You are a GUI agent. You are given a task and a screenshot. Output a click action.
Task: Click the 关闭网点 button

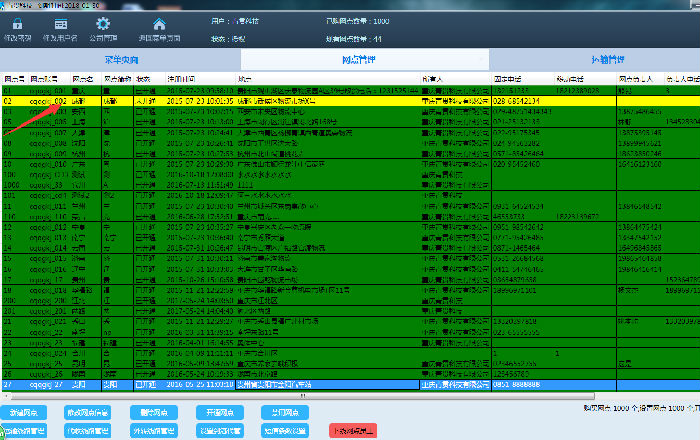coord(281,412)
